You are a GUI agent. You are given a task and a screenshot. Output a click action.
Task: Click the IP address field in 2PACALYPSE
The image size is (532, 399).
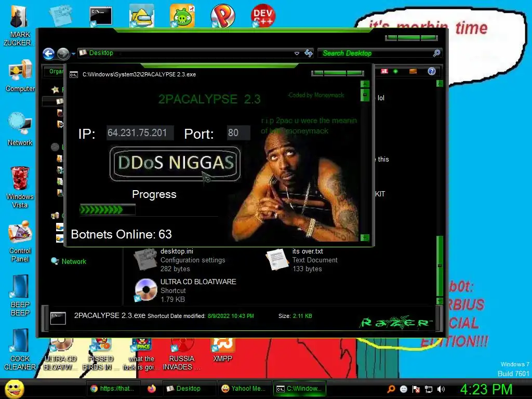pyautogui.click(x=140, y=132)
